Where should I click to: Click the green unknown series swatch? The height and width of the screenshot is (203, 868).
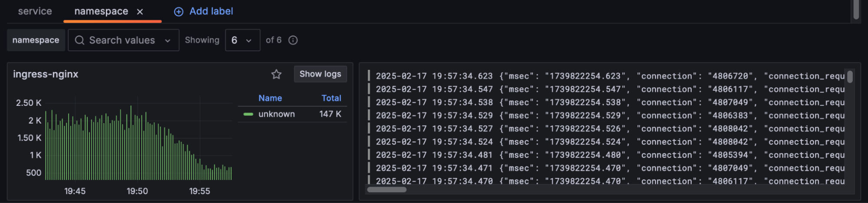point(248,114)
